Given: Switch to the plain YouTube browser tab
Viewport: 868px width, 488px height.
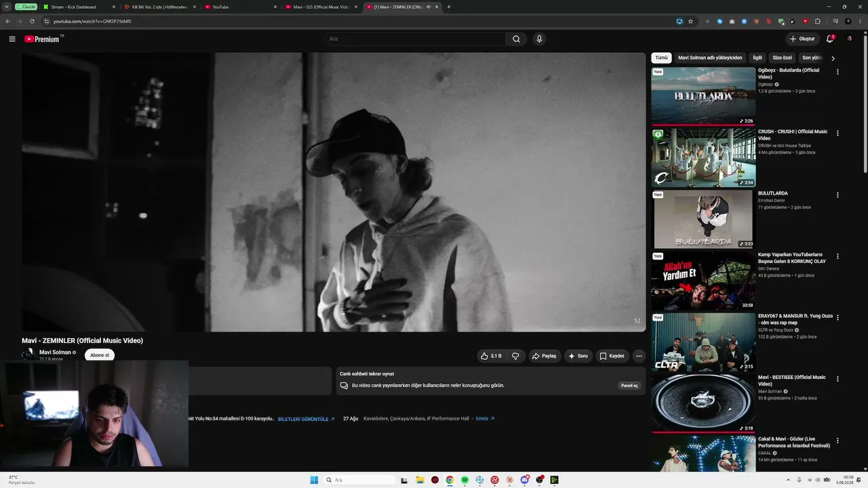Looking at the screenshot, I should pos(240,7).
